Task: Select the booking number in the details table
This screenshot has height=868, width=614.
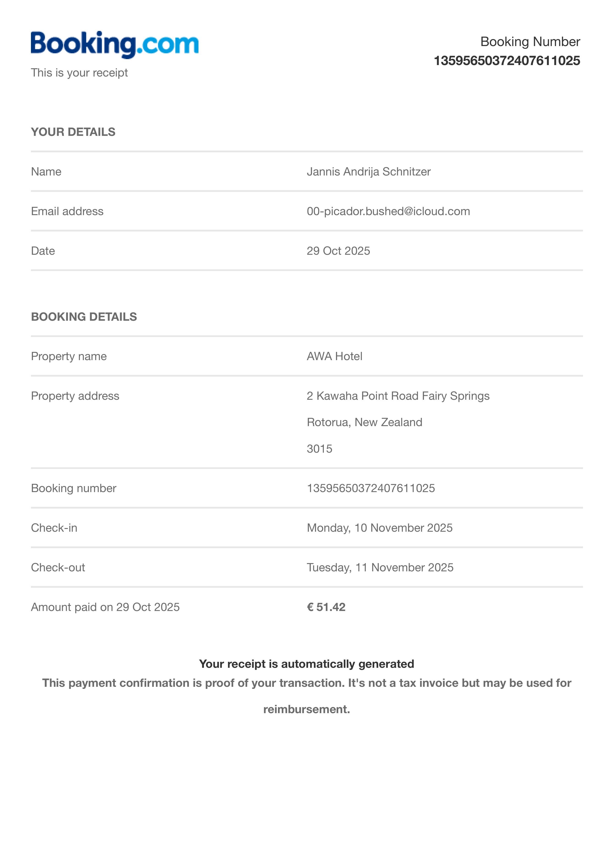Action: [371, 488]
